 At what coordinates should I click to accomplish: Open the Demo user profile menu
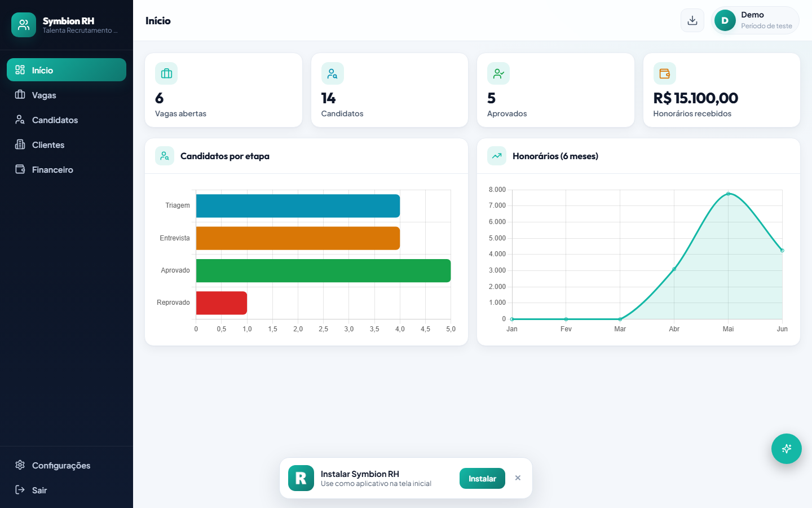755,20
